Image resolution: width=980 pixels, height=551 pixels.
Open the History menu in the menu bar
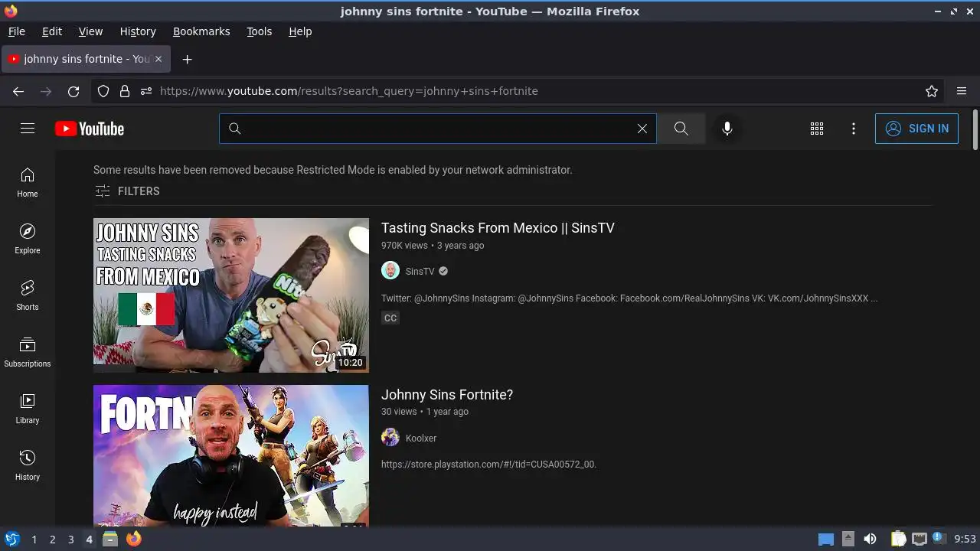(138, 31)
